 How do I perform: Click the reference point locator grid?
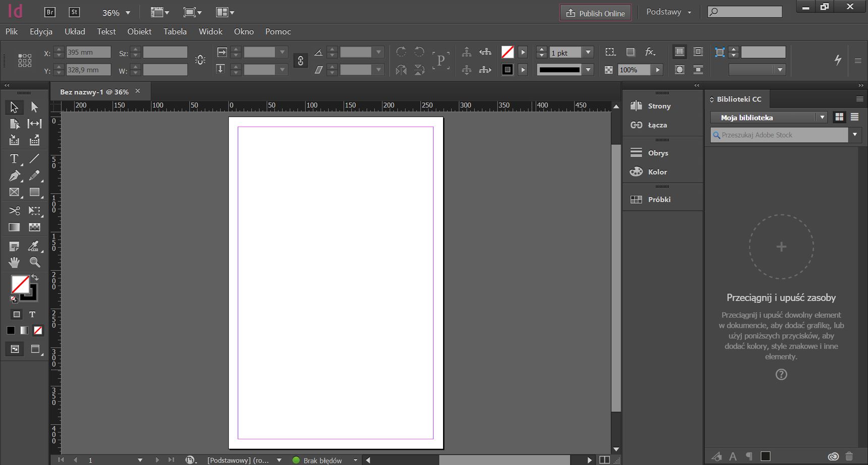point(25,61)
